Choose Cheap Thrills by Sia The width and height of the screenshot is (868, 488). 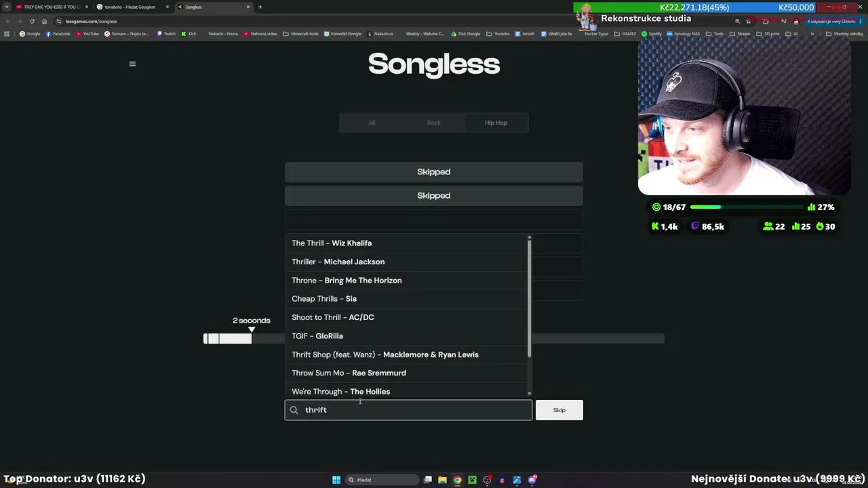tap(406, 299)
